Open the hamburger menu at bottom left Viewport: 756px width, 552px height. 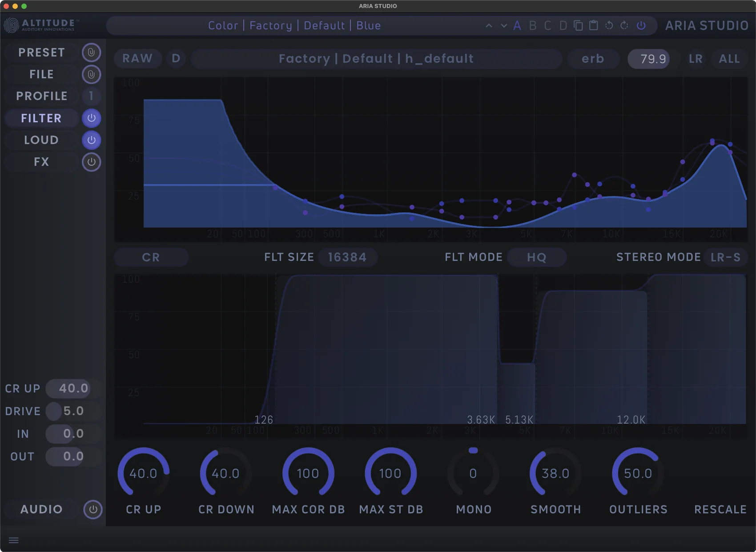pos(14,540)
